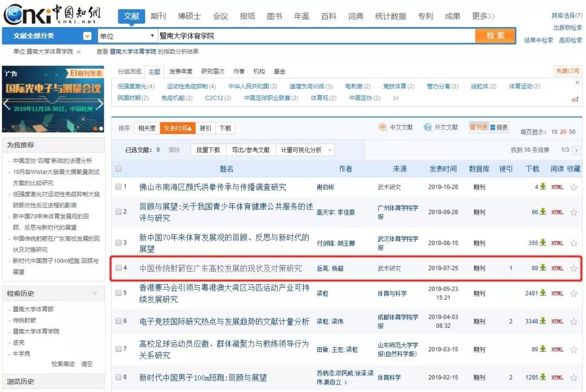
Task: Click the 检索 search button
Action: click(495, 35)
